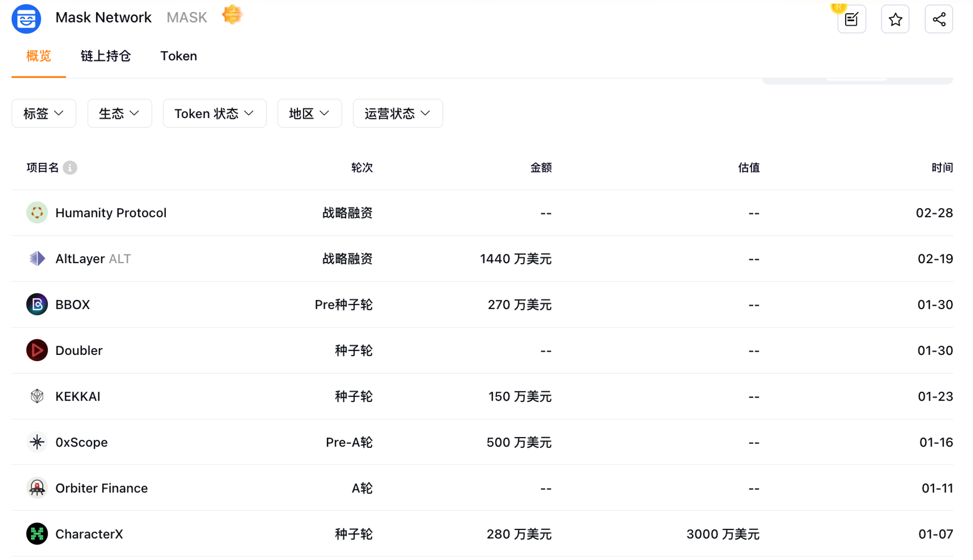Screen dimensions: 973x560
Task: Open the Orbiter Finance project link
Action: tap(102, 488)
